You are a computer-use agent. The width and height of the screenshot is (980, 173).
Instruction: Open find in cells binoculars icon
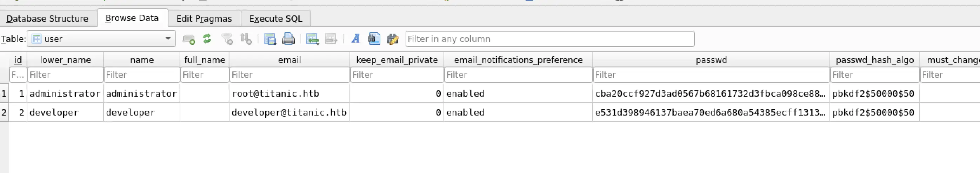point(374,39)
